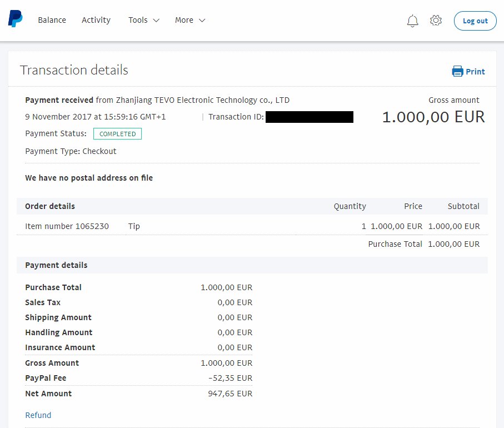
Task: Select the PayPal Fee label
Action: (46, 378)
